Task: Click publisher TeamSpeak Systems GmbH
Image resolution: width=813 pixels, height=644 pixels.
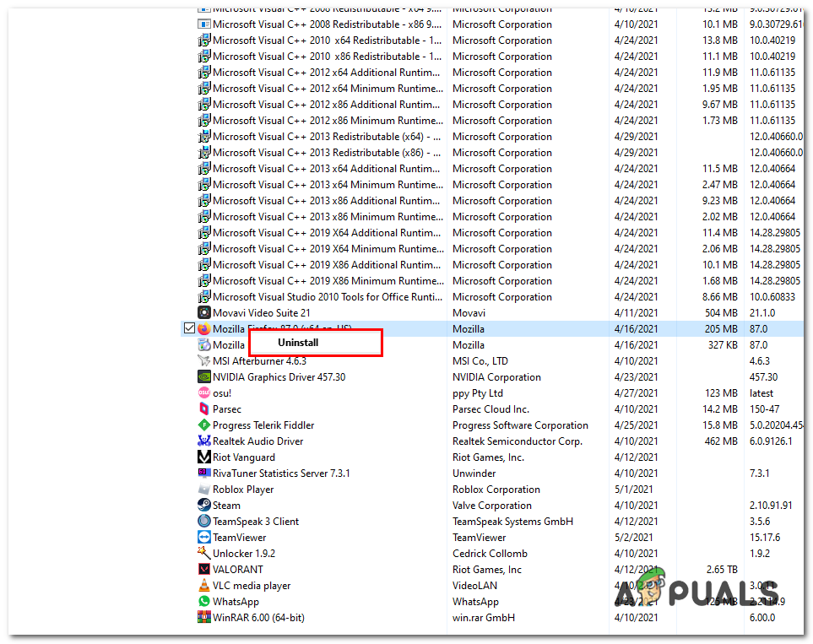Action: tap(512, 522)
